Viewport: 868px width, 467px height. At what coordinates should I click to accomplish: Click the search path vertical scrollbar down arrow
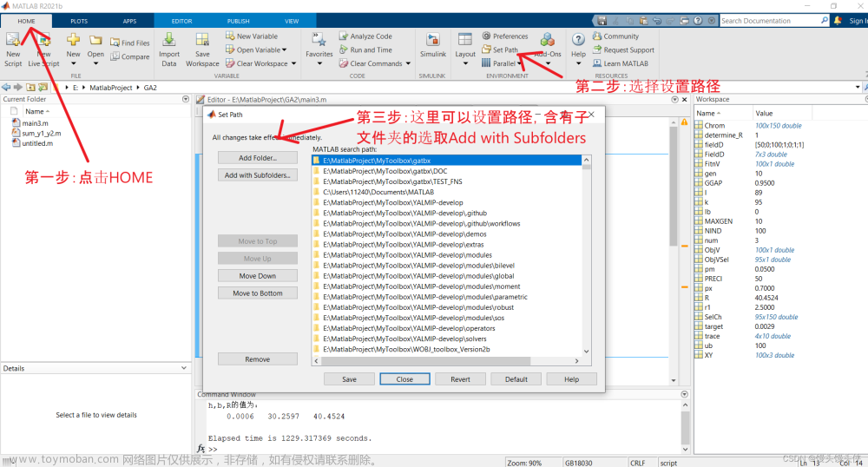coord(586,352)
